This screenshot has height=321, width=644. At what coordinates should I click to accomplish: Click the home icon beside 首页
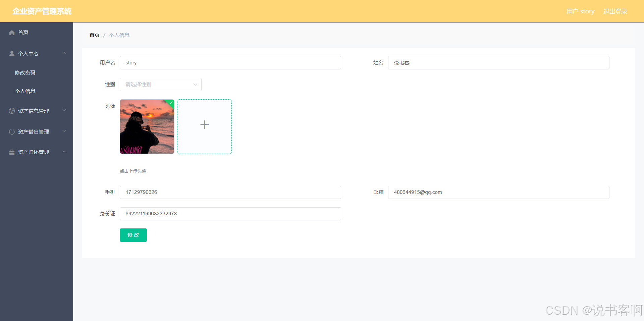tap(12, 32)
